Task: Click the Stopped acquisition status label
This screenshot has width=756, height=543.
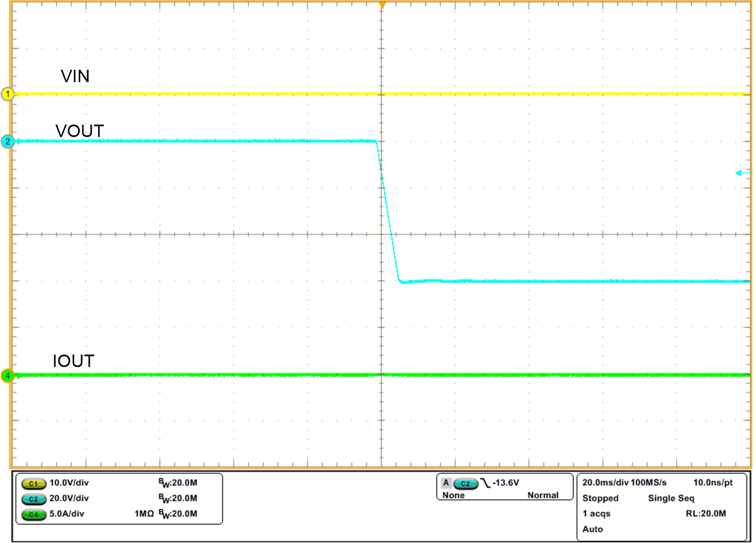Action: tap(599, 498)
